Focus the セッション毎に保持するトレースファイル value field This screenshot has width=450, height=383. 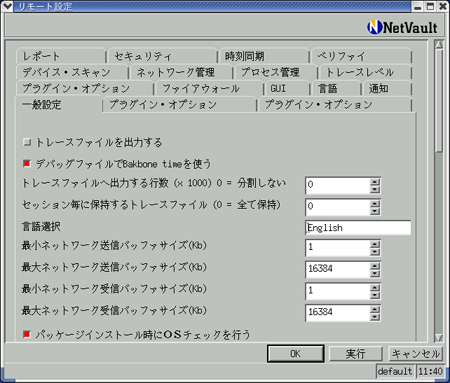(x=338, y=207)
